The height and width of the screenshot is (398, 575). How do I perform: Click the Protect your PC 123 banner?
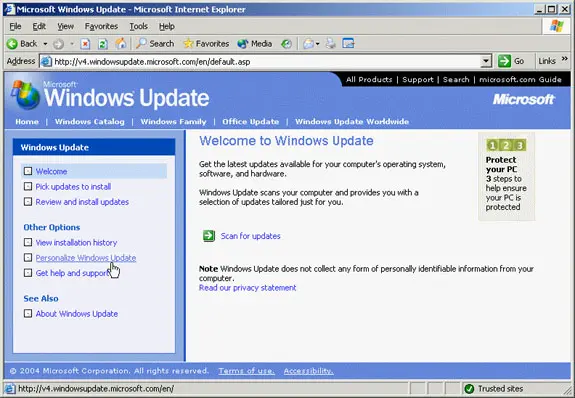point(506,177)
